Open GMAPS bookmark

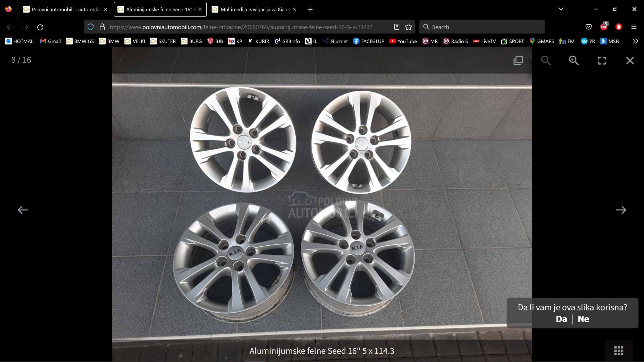pyautogui.click(x=542, y=41)
